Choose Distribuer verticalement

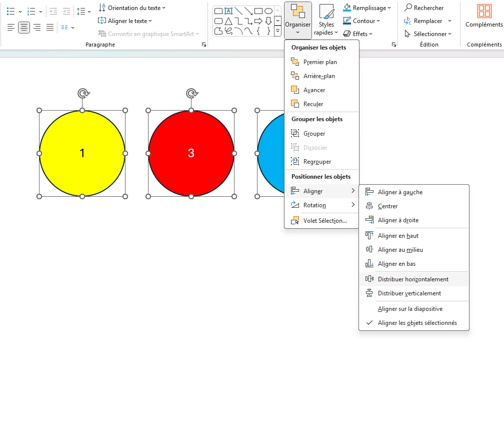click(x=414, y=293)
